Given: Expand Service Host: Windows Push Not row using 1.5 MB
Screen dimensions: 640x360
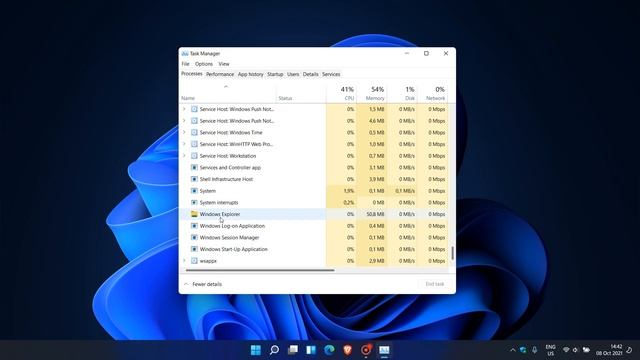Looking at the screenshot, I should click(184, 109).
